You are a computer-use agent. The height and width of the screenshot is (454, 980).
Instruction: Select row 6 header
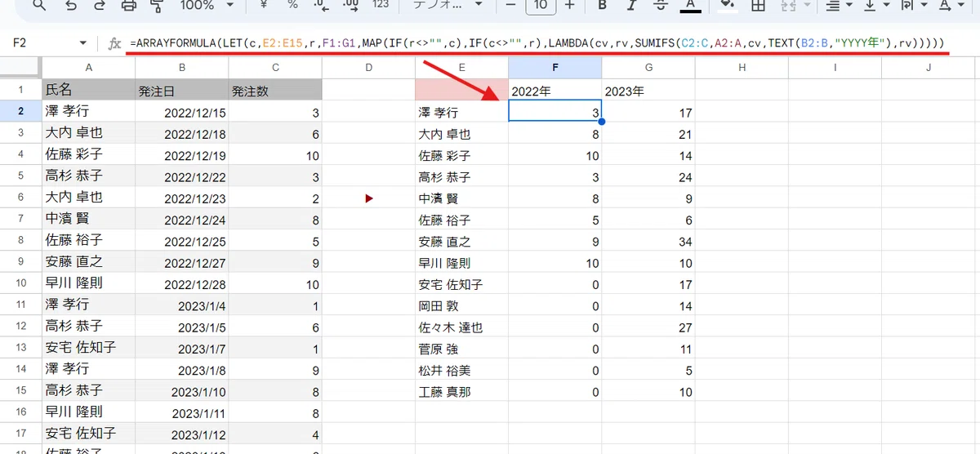click(21, 198)
